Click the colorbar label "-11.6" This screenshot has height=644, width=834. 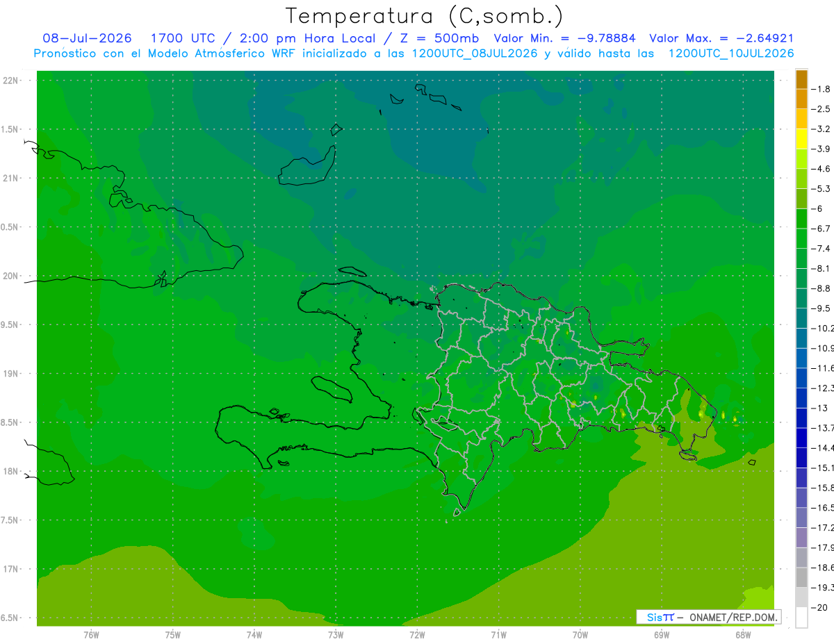click(823, 368)
